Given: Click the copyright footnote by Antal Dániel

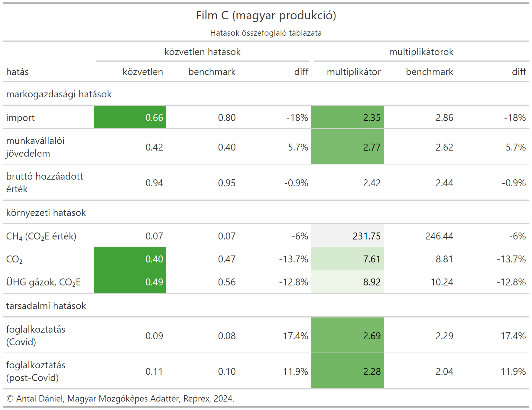Looking at the screenshot, I should [x=120, y=399].
